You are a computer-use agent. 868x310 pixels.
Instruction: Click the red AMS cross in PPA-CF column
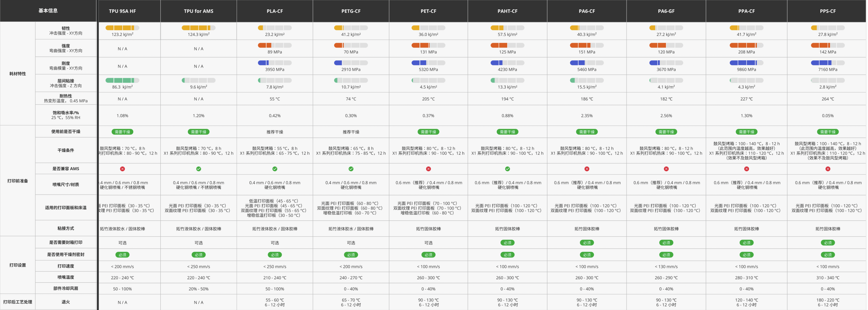coord(746,169)
